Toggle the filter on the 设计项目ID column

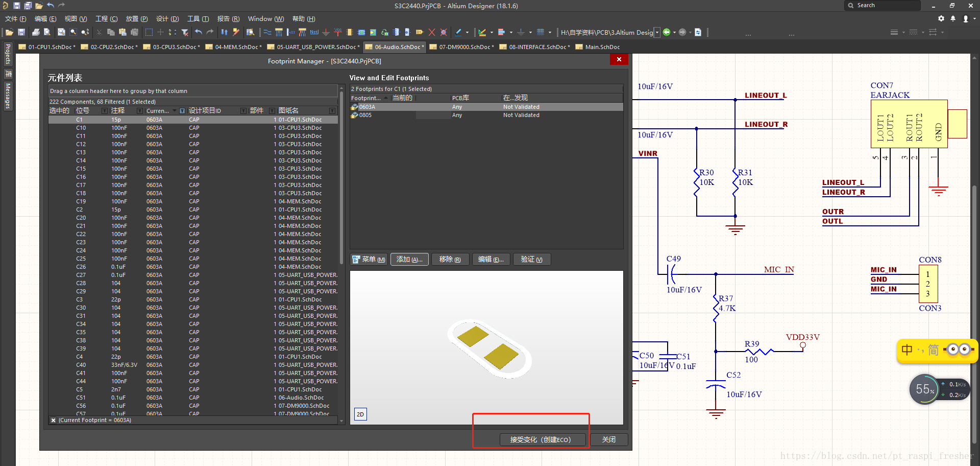click(x=243, y=111)
